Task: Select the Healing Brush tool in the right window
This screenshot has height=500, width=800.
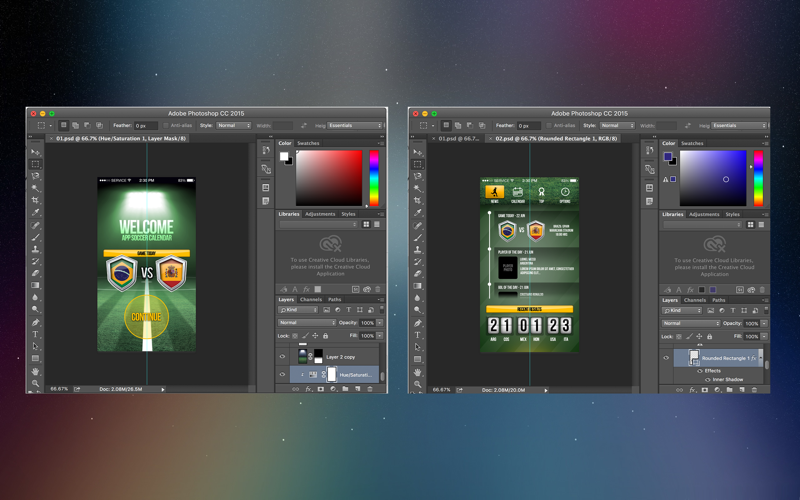Action: (418, 226)
